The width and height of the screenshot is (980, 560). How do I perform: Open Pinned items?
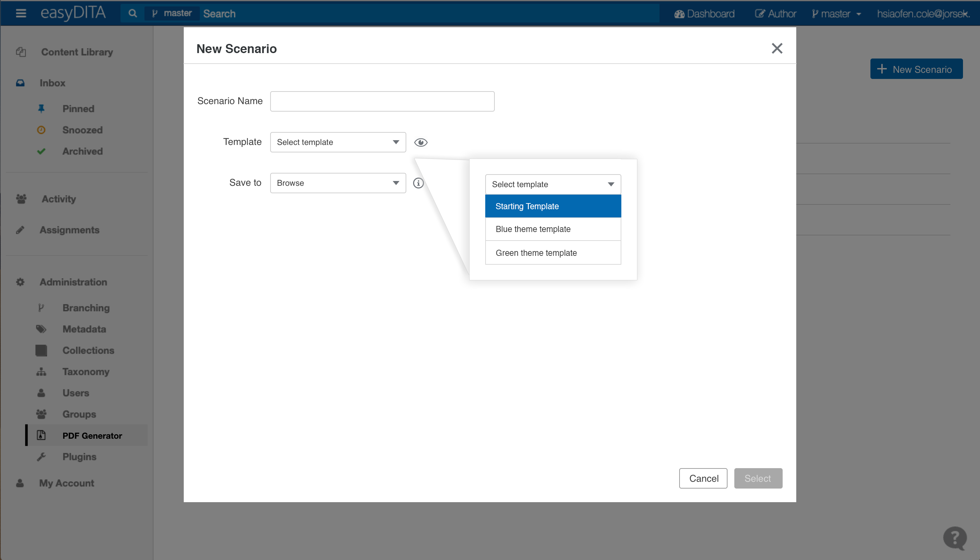[79, 109]
